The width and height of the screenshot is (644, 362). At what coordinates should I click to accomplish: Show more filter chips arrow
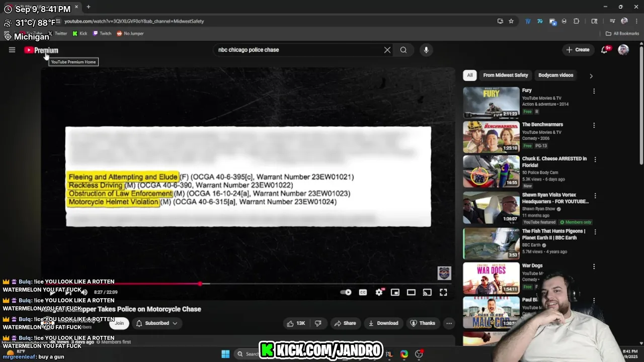coord(591,76)
